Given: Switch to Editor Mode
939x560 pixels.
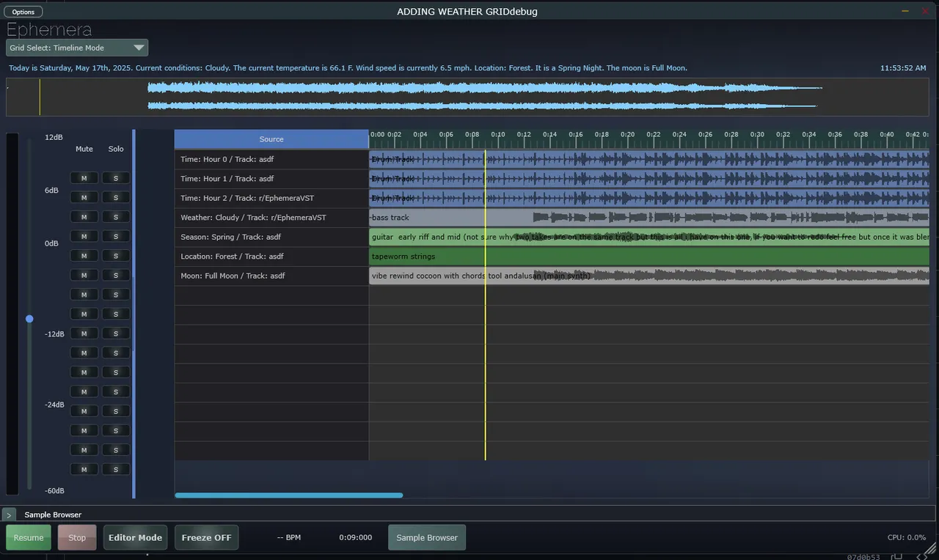Looking at the screenshot, I should (x=135, y=537).
